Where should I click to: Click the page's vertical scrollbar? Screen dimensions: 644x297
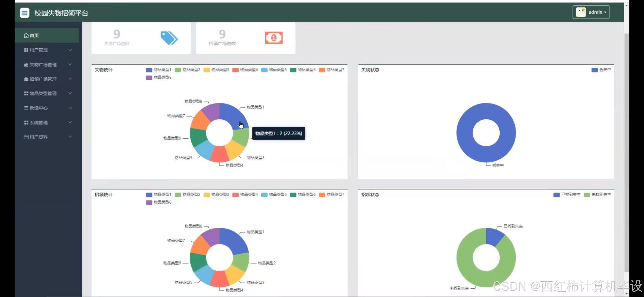click(x=626, y=151)
